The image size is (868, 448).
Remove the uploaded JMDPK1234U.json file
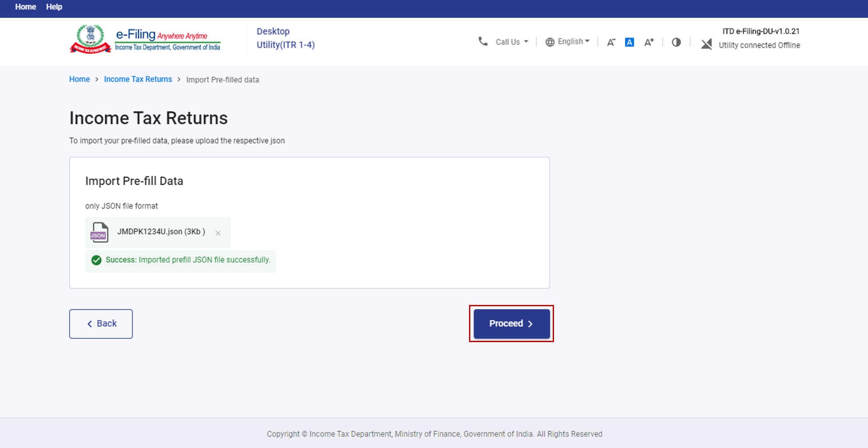(218, 233)
